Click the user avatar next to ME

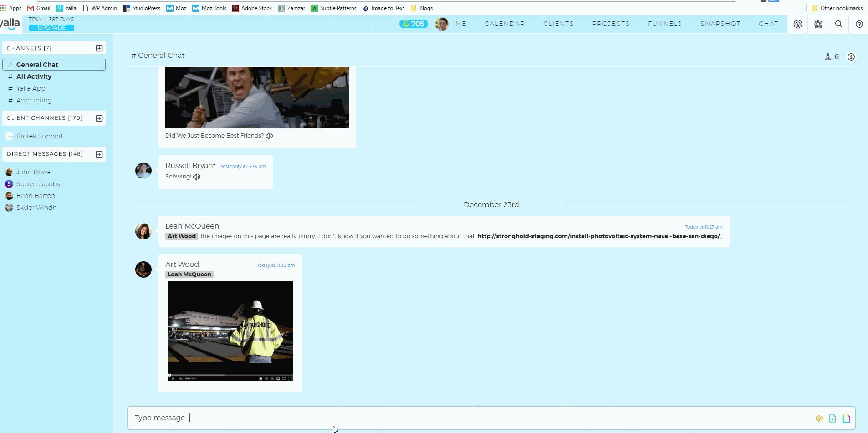click(441, 24)
